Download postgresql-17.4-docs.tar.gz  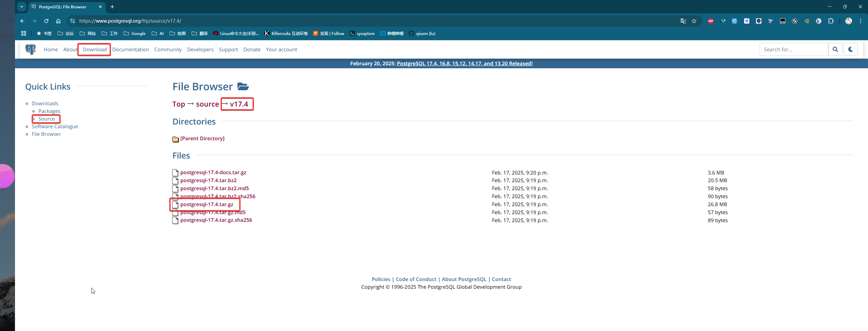pos(213,172)
